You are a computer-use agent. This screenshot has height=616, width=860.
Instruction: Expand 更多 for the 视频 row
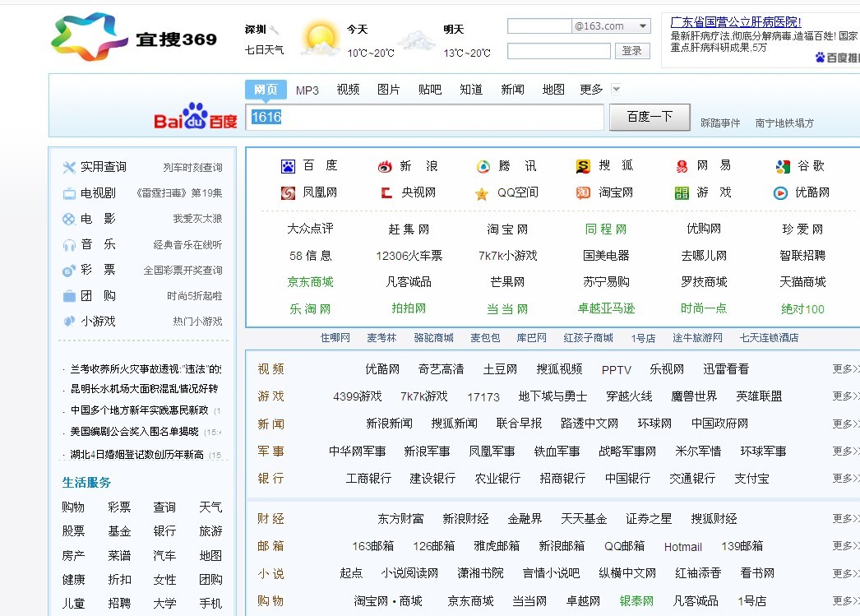click(844, 369)
